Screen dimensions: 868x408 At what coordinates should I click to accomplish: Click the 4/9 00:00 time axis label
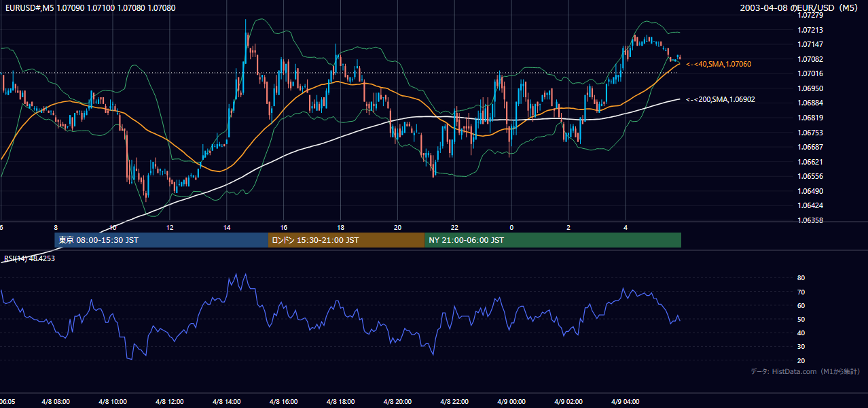pos(511,402)
